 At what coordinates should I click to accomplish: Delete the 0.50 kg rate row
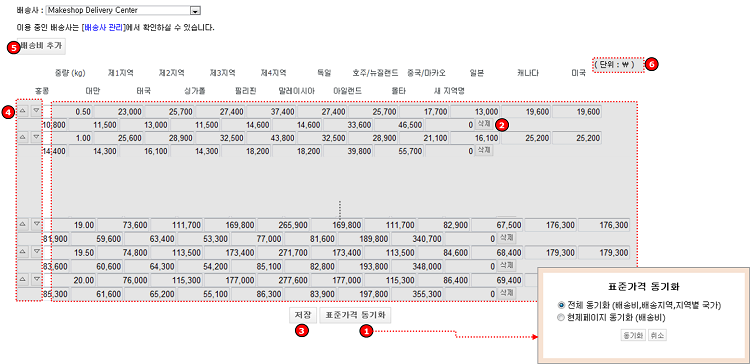[x=483, y=124]
